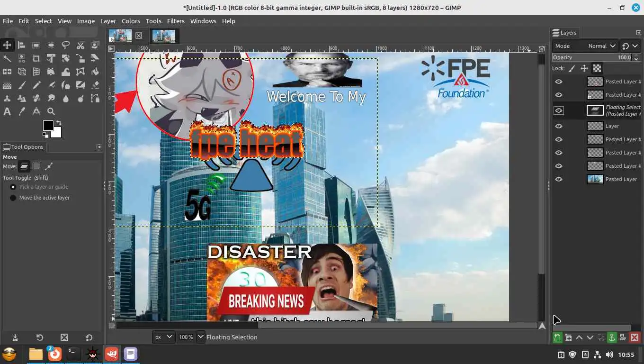The width and height of the screenshot is (644, 364).
Task: Close the first image tab
Action: (139, 36)
